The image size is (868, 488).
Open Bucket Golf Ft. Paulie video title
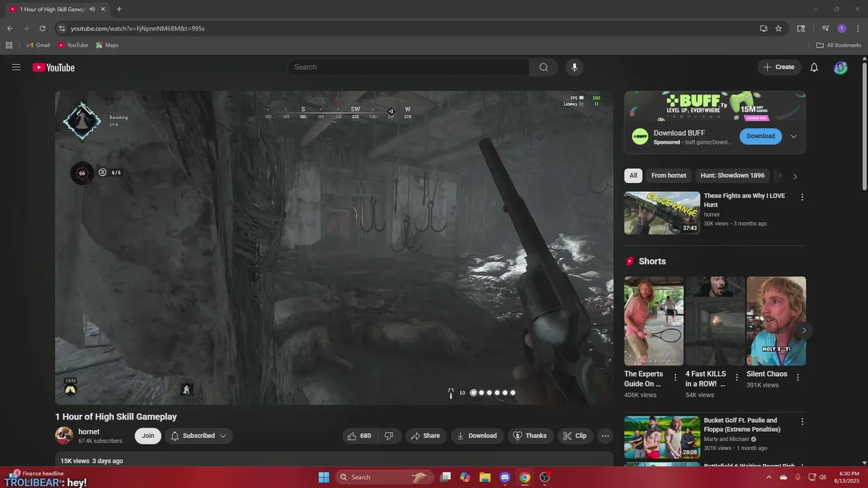click(742, 425)
